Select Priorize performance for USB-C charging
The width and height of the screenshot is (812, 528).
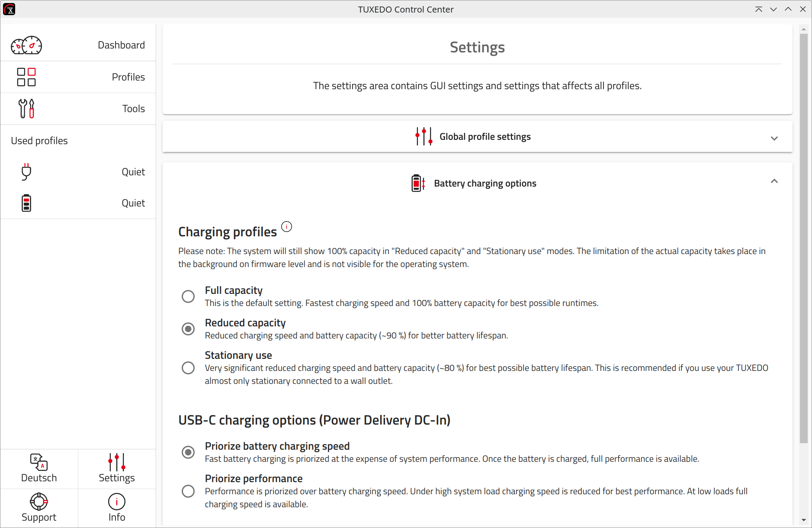[x=188, y=491]
